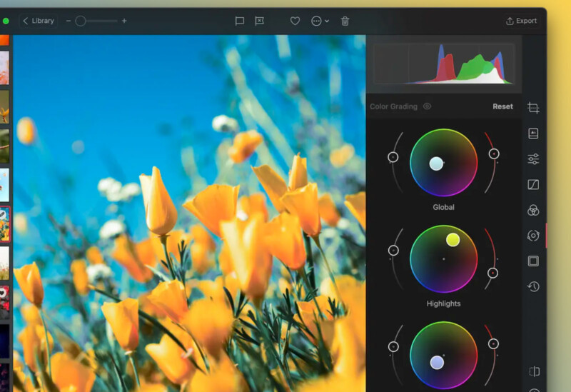
Task: Click the reject flag icon
Action: (259, 21)
